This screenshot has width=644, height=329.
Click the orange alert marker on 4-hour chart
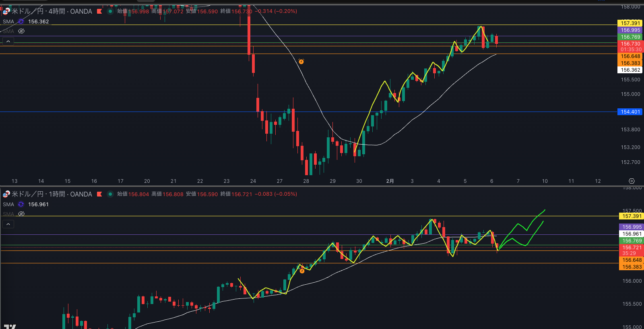click(301, 62)
